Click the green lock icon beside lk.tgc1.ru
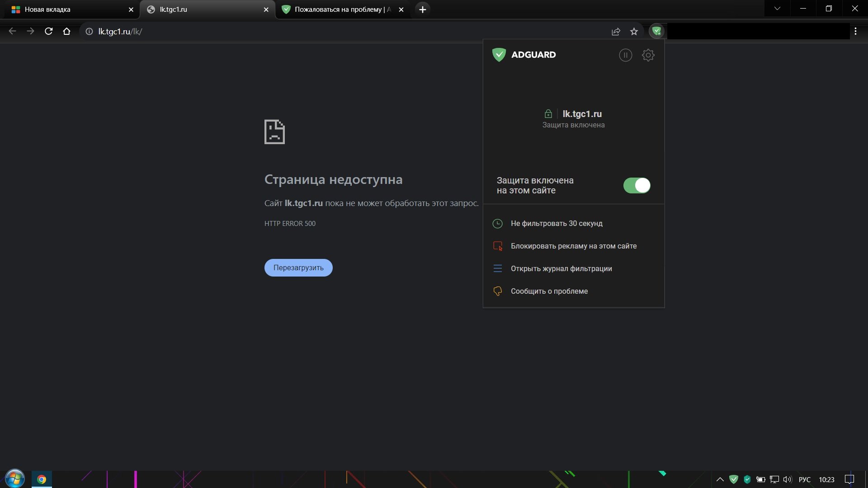The width and height of the screenshot is (868, 488). pos(548,113)
